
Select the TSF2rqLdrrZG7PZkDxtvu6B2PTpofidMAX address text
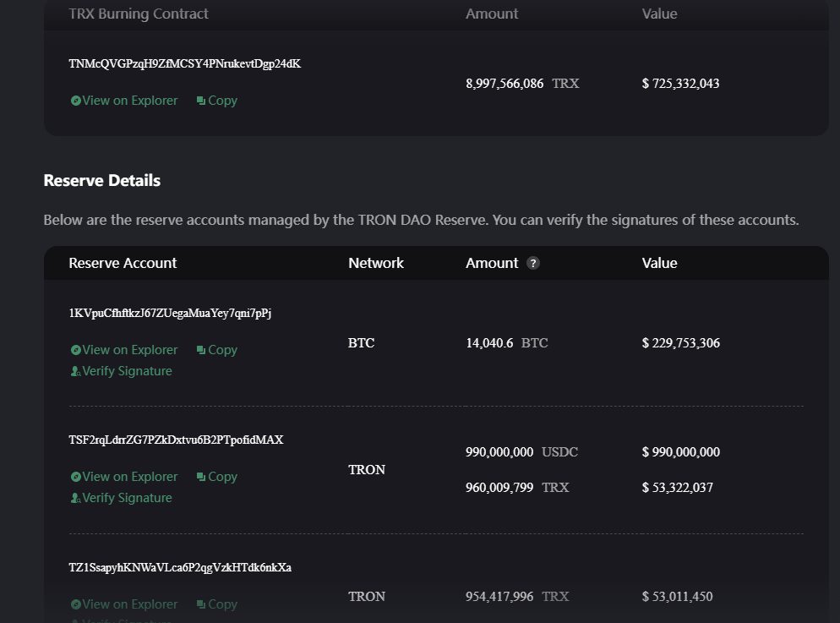coord(176,440)
